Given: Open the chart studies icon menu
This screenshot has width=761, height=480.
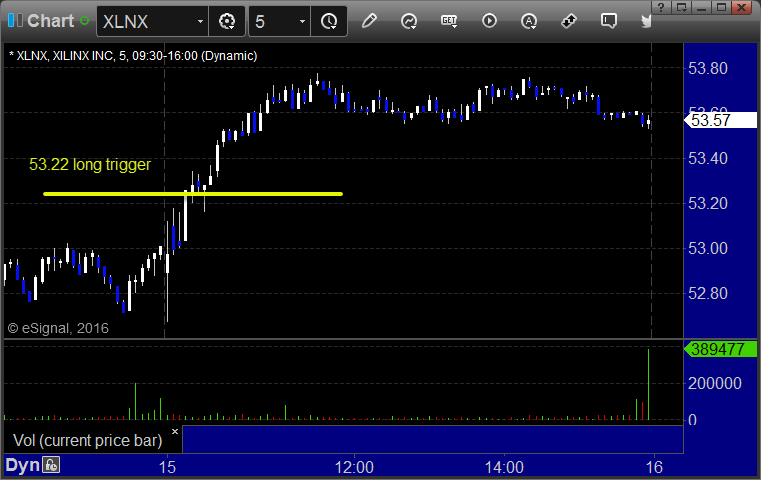Looking at the screenshot, I should (409, 21).
